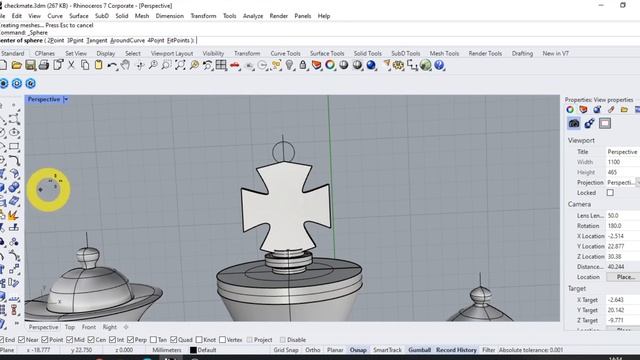The height and width of the screenshot is (360, 640).
Task: Toggle the End osnap checkbox
Action: point(2,340)
